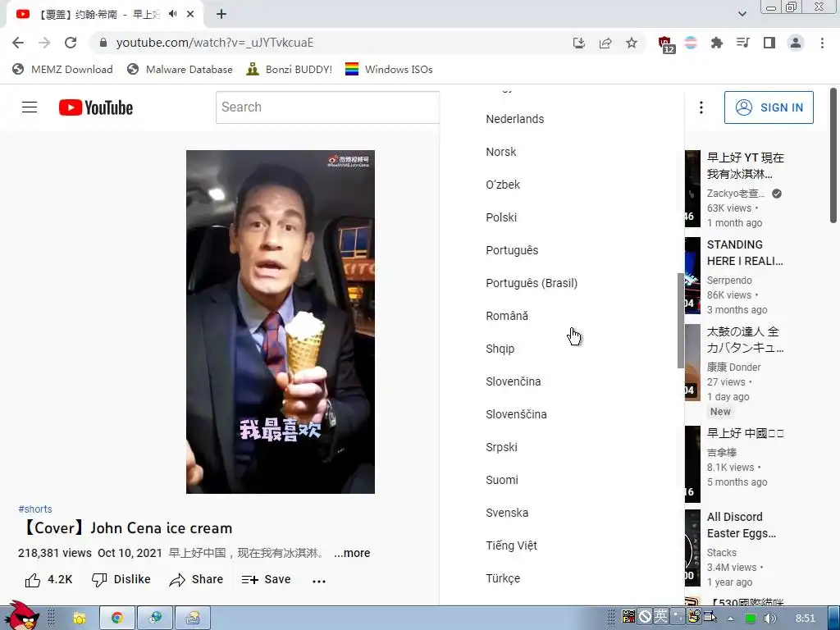Click the language menu scrollbar thumb

681,321
